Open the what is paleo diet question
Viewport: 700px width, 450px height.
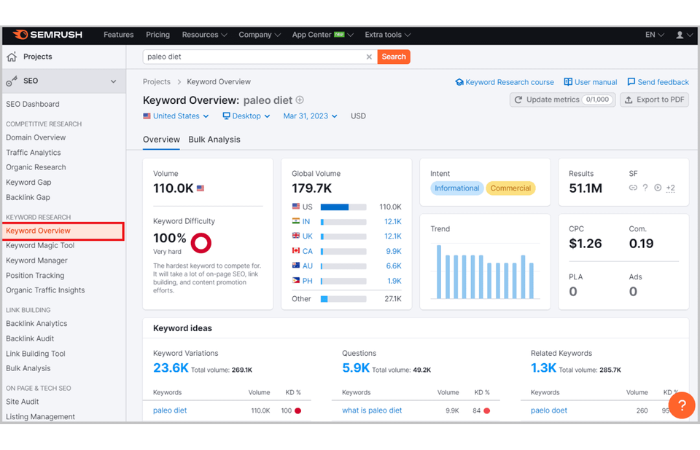click(372, 411)
